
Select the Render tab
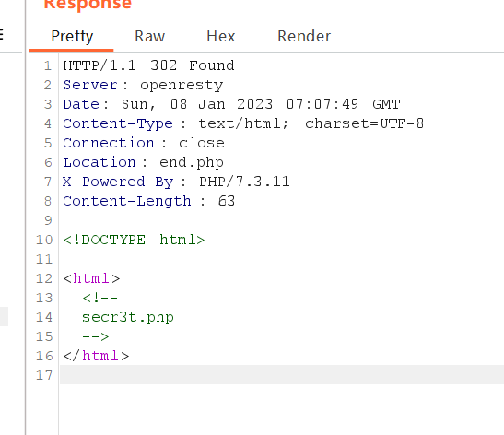(x=304, y=36)
